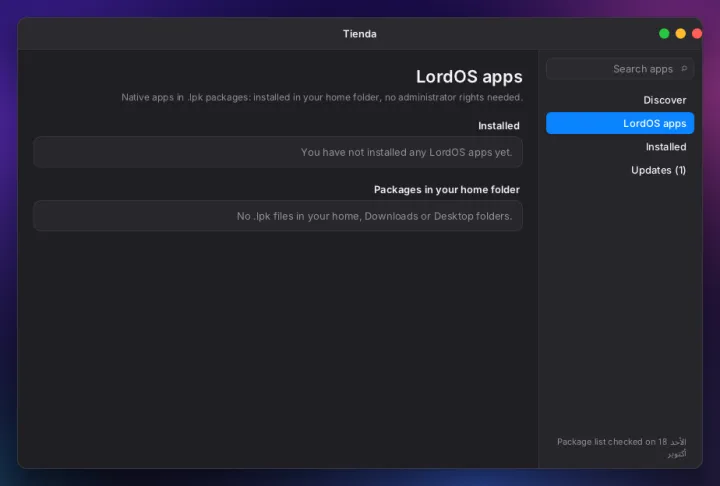Select LordOS apps in sidebar
This screenshot has width=720, height=486.
(619, 123)
